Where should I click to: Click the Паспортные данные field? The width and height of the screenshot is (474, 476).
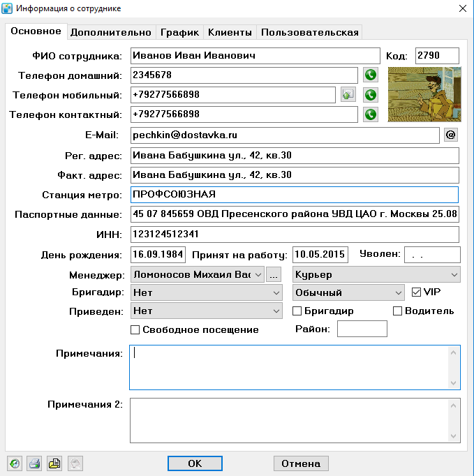click(x=295, y=214)
